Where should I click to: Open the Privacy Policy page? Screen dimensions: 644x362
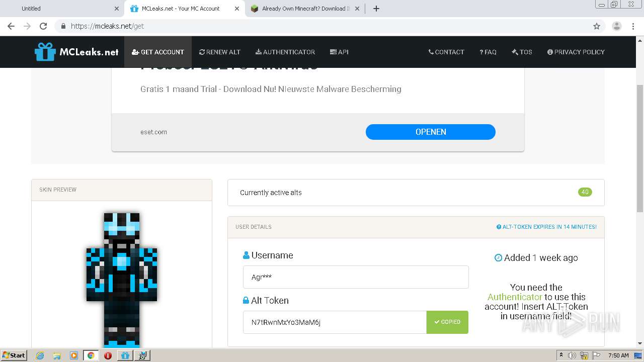[576, 52]
